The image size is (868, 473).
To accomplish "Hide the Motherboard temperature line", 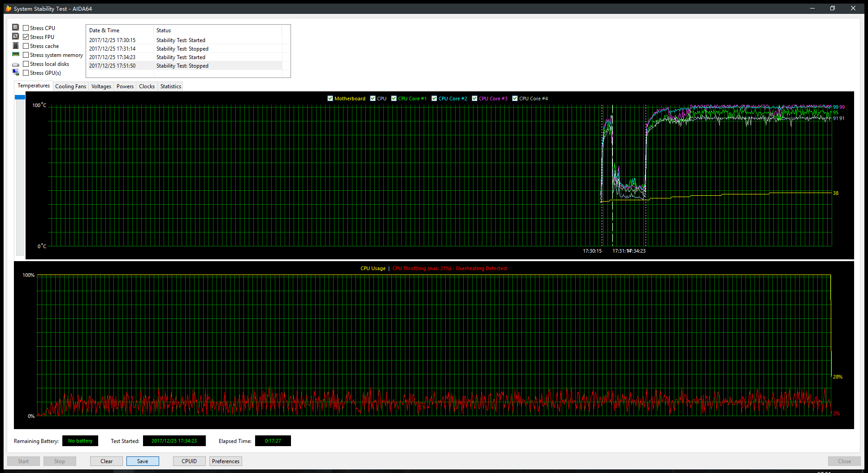I will click(x=330, y=99).
